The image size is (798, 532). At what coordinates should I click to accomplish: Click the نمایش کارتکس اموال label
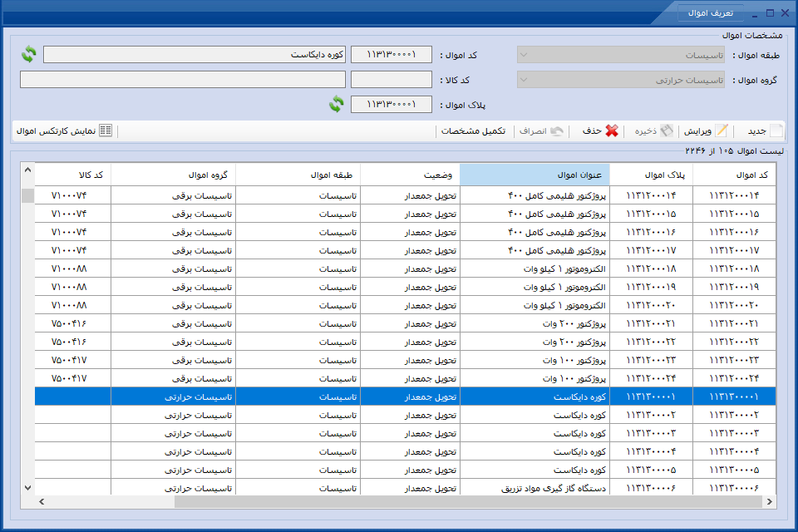pyautogui.click(x=56, y=131)
